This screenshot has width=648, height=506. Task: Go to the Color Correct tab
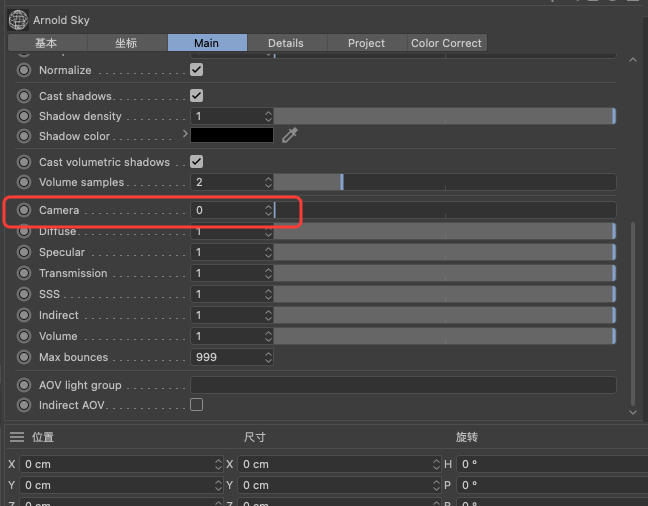click(447, 43)
